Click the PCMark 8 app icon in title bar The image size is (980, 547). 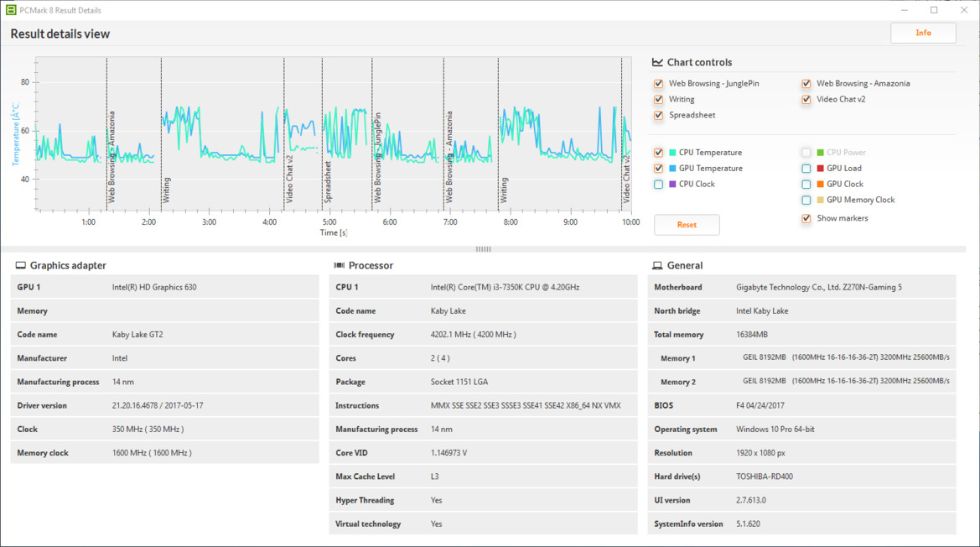11,10
